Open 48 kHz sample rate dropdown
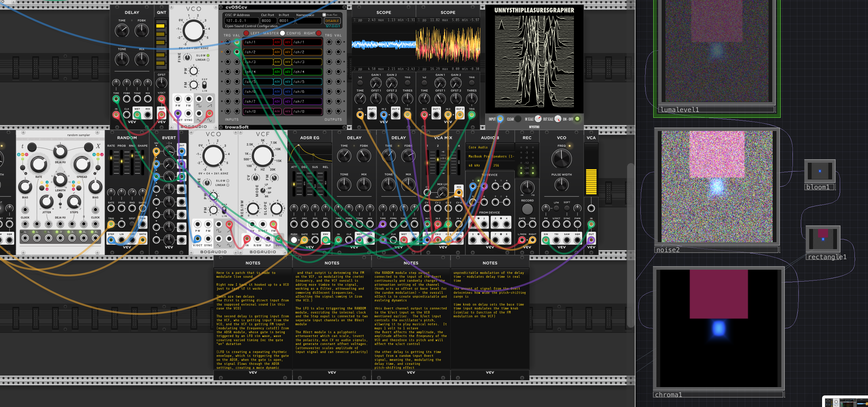 tap(478, 166)
